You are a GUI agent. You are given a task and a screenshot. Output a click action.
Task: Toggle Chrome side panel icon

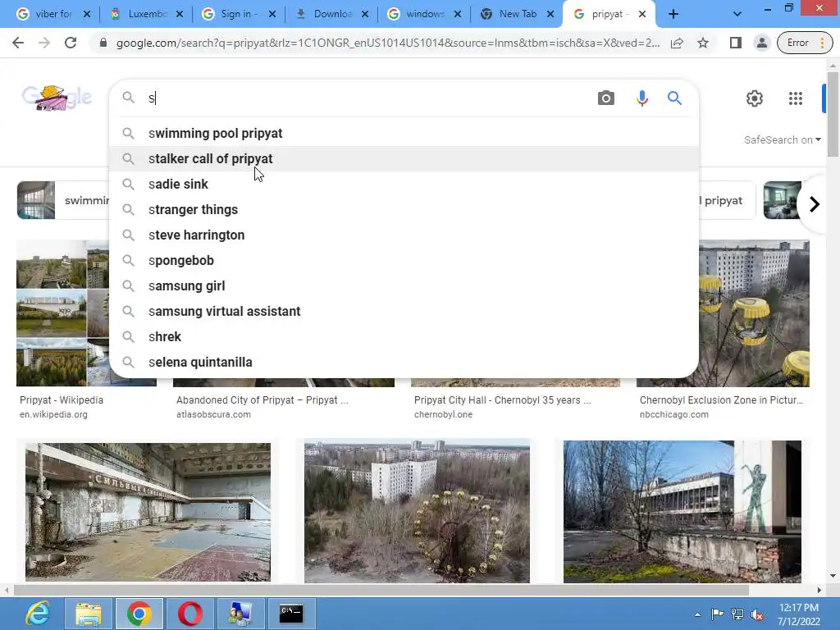click(x=736, y=43)
